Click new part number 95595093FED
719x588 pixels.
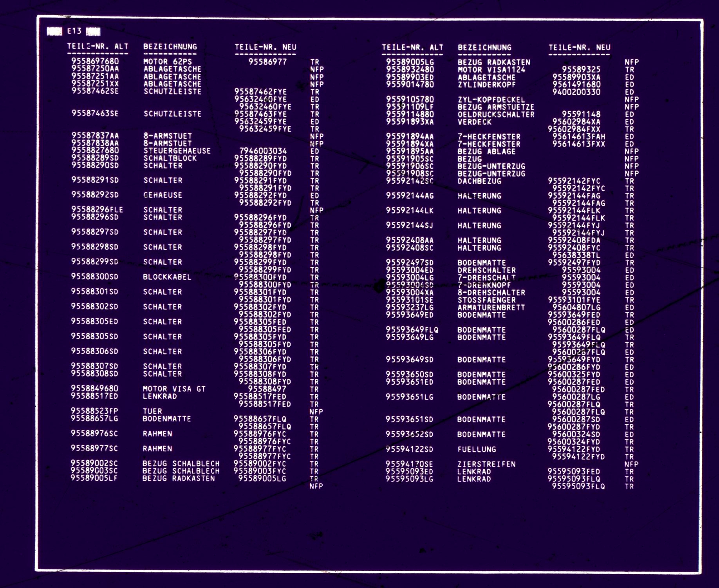[x=574, y=472]
